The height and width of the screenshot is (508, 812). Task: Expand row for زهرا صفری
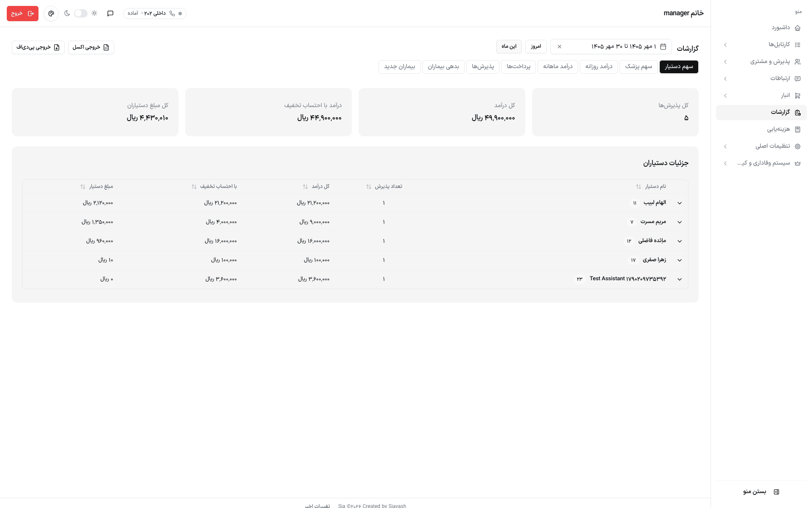point(680,260)
